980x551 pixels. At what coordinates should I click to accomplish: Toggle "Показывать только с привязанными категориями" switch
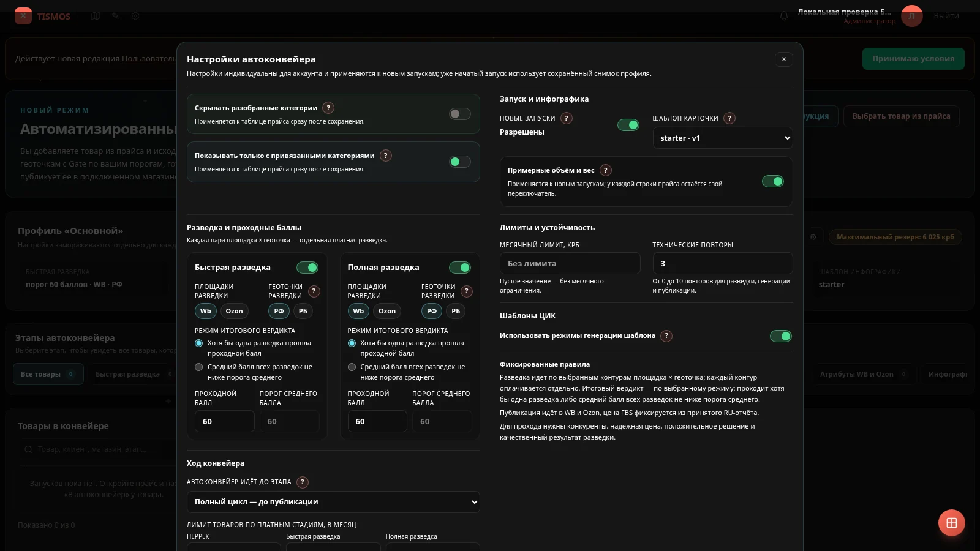pyautogui.click(x=459, y=162)
